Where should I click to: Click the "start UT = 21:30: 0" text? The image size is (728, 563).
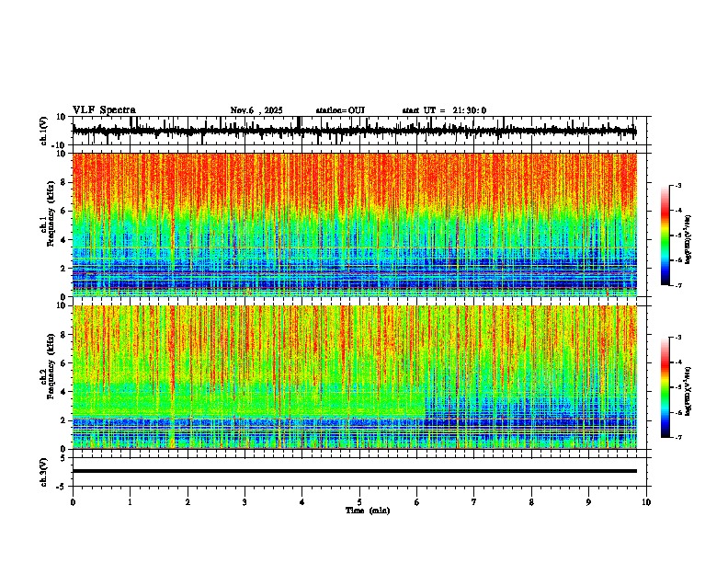pos(444,110)
